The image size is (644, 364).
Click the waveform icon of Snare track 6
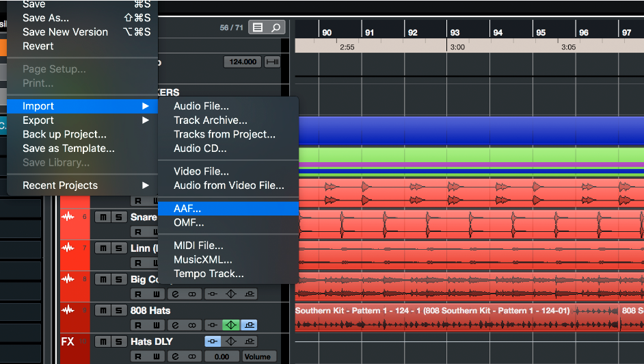point(68,216)
